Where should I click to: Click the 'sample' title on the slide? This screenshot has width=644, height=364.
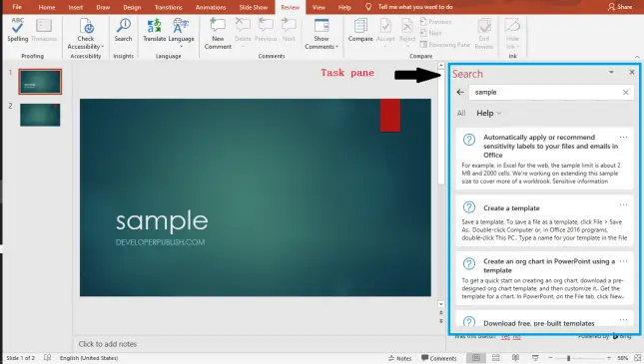[162, 220]
